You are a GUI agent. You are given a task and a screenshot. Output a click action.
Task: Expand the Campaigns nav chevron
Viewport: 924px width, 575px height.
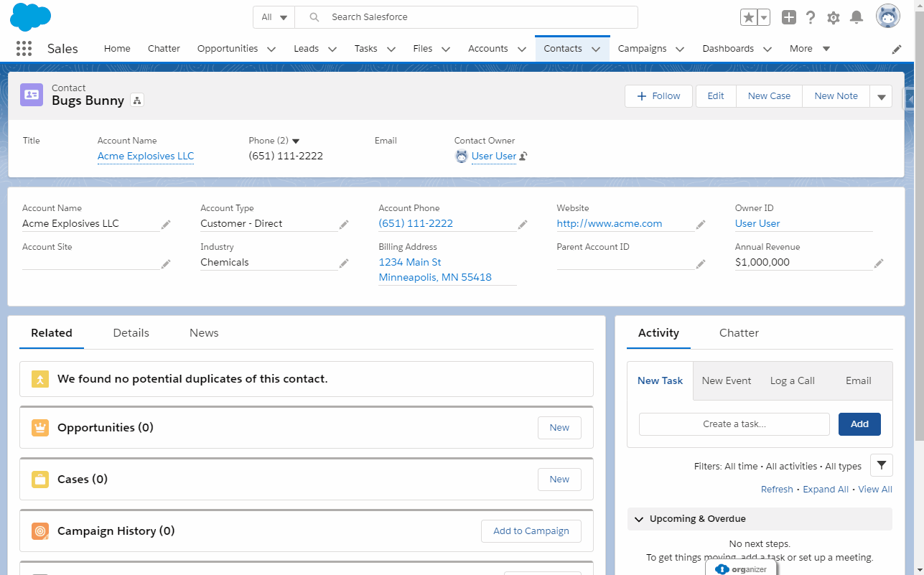coord(680,49)
